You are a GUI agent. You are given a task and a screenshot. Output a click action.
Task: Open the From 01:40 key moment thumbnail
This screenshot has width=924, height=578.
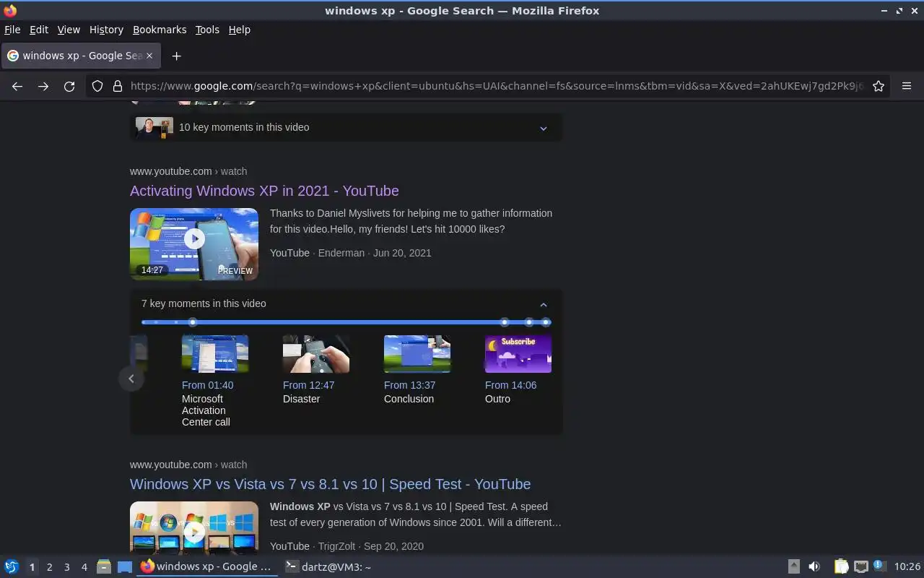click(x=215, y=354)
